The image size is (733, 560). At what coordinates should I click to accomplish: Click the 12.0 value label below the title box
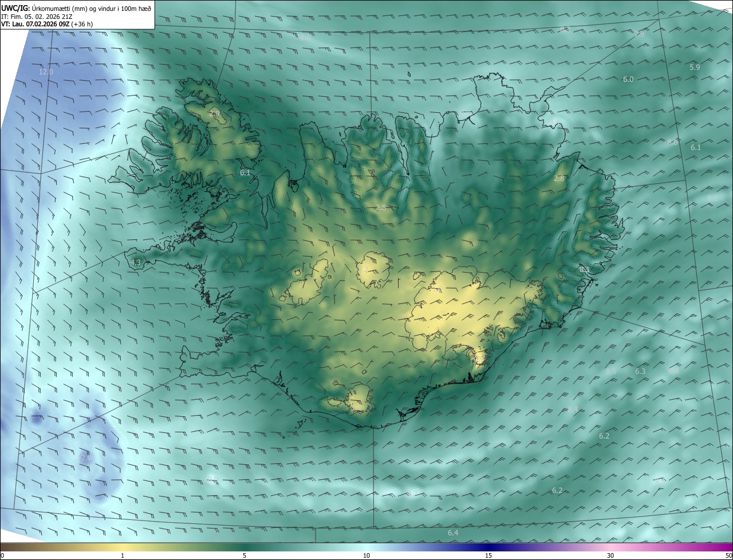pyautogui.click(x=46, y=72)
